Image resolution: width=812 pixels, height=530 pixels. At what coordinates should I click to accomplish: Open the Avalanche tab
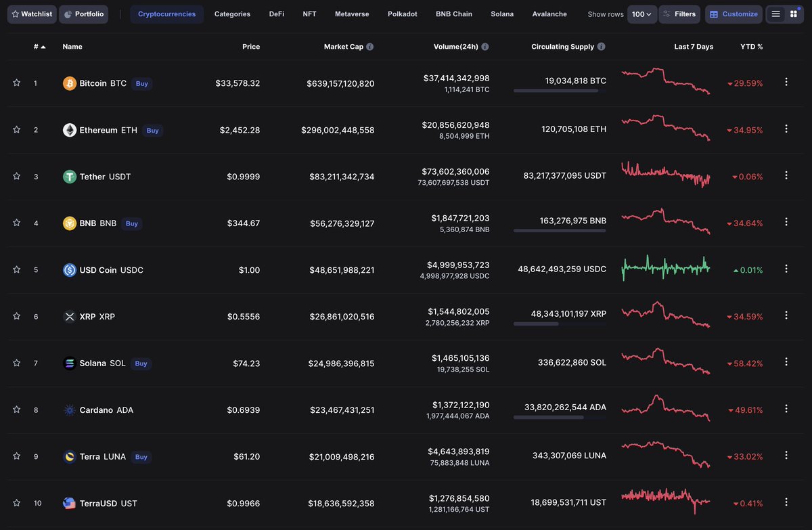coord(549,14)
